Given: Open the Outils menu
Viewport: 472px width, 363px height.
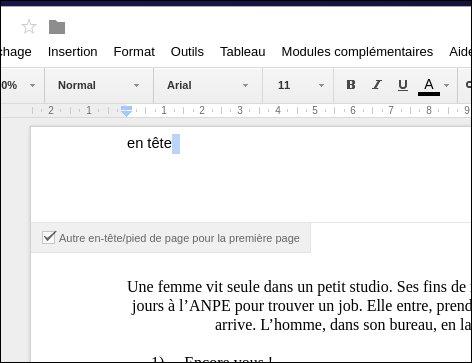Looking at the screenshot, I should tap(187, 52).
